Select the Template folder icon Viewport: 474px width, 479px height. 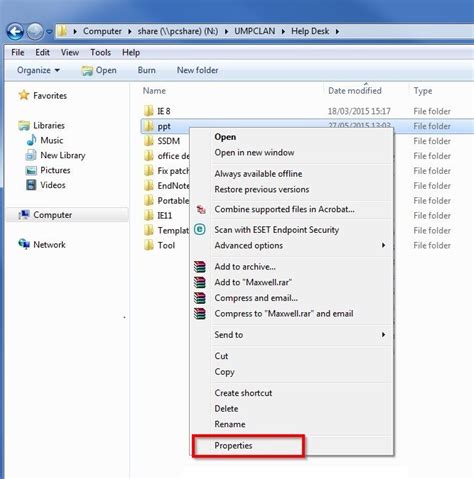pyautogui.click(x=149, y=230)
